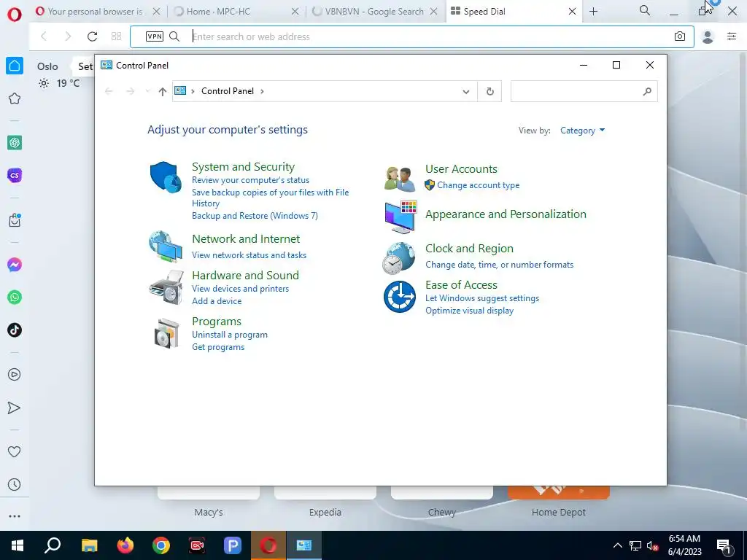
Task: Click the Control Panel up arrow button
Action: pyautogui.click(x=163, y=91)
